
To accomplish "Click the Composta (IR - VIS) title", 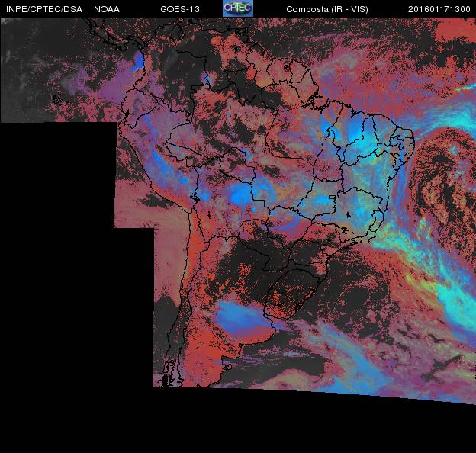I will click(x=327, y=9).
